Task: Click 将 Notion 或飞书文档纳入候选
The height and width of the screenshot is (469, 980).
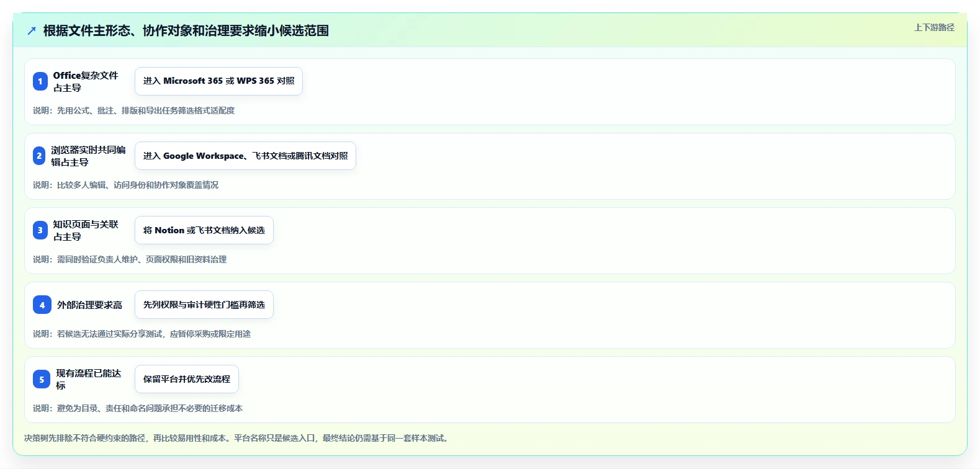Action: pos(204,230)
